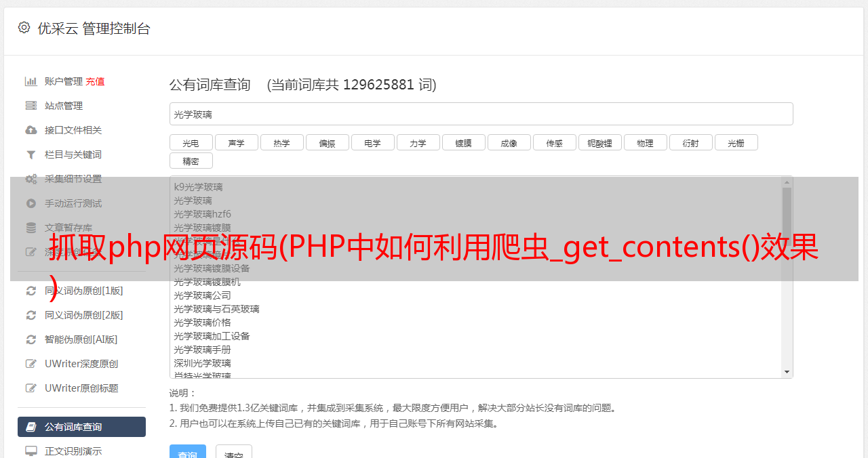Open UWriter原创标题 menu item

click(x=81, y=388)
